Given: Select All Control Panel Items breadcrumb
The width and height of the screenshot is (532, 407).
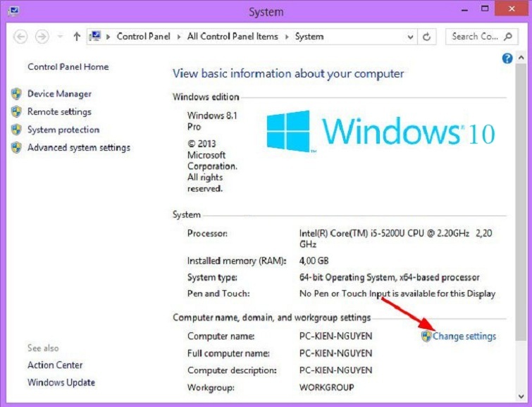Looking at the screenshot, I should 233,36.
